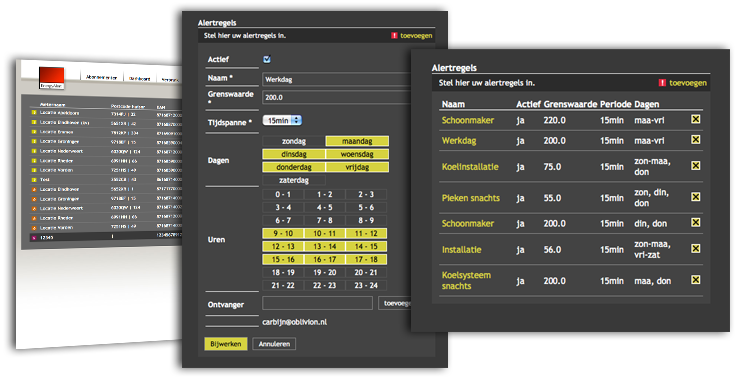Open the Werkdag rule link
The height and width of the screenshot is (379, 736).
pyautogui.click(x=459, y=140)
